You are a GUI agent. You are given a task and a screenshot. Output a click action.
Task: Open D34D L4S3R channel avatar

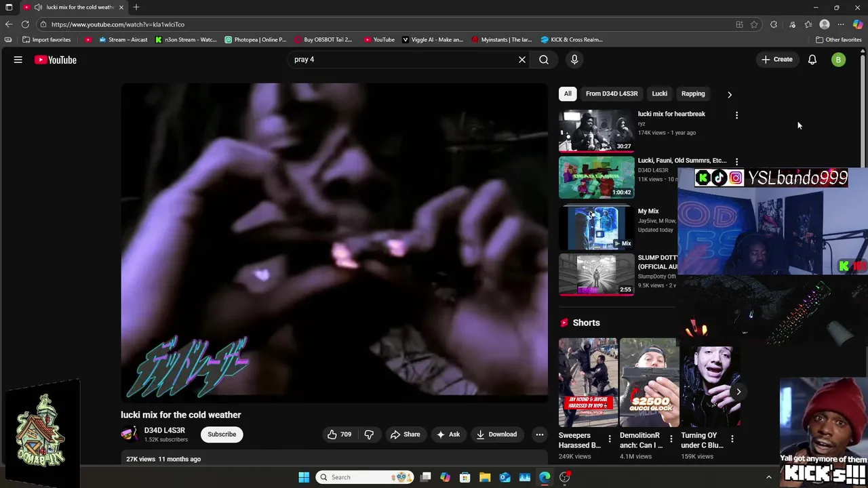129,434
